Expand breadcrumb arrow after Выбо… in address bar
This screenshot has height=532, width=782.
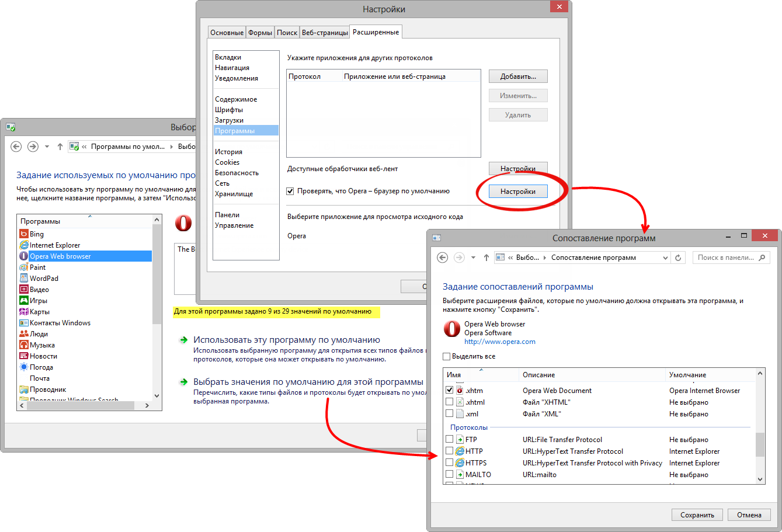(545, 258)
